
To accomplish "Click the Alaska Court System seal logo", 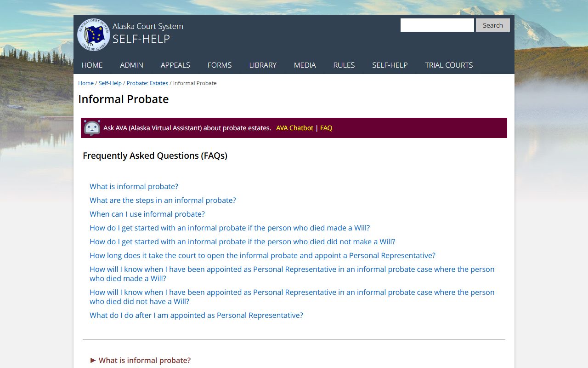I will click(x=94, y=34).
